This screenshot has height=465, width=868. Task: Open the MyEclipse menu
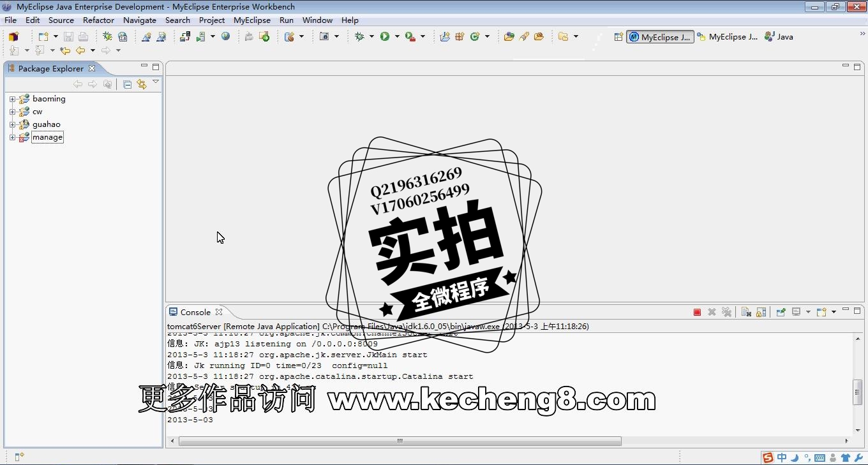[252, 20]
